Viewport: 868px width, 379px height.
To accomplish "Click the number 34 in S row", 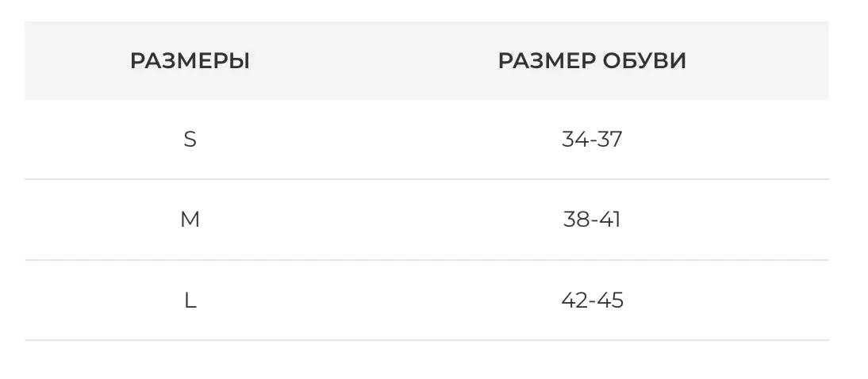I will (x=574, y=140).
